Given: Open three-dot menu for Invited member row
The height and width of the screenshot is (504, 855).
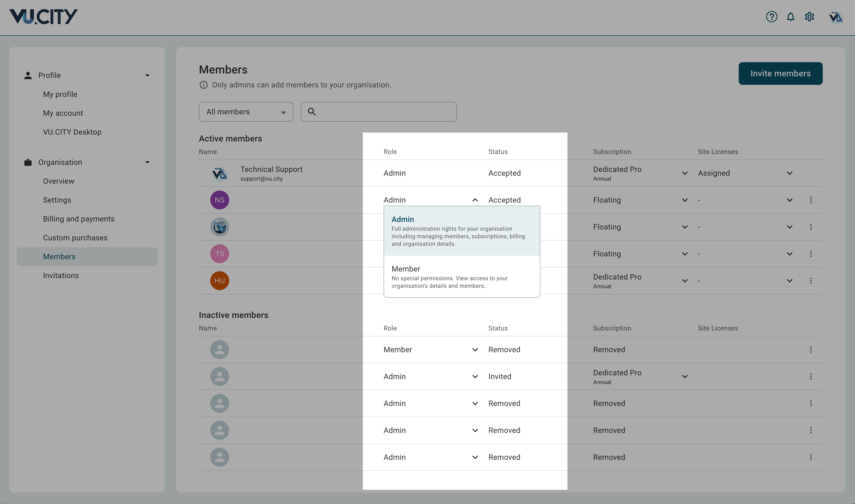Looking at the screenshot, I should tap(811, 377).
